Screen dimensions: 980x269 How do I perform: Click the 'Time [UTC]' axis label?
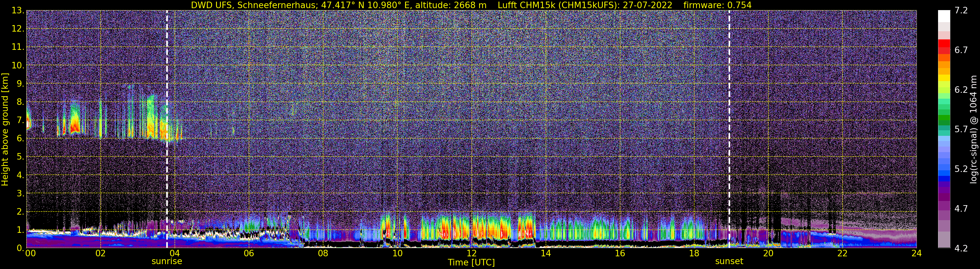(x=471, y=262)
